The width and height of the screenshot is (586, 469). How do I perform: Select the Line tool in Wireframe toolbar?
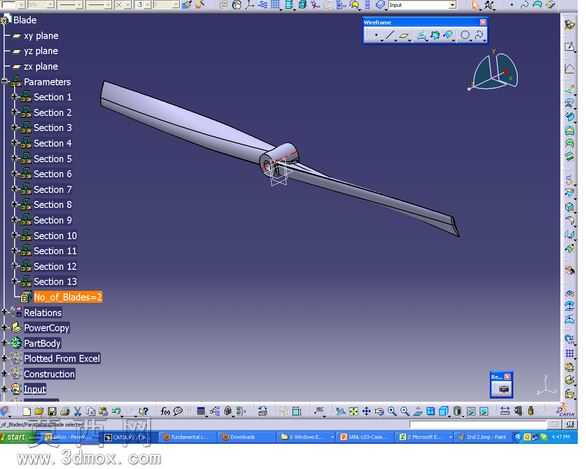390,36
